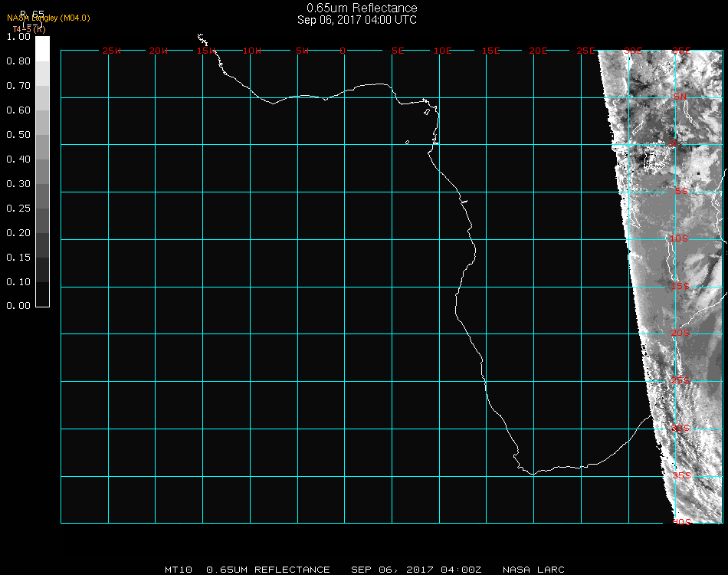This screenshot has width=728, height=575.
Task: Click the 20E longitude label
Action: click(x=538, y=51)
